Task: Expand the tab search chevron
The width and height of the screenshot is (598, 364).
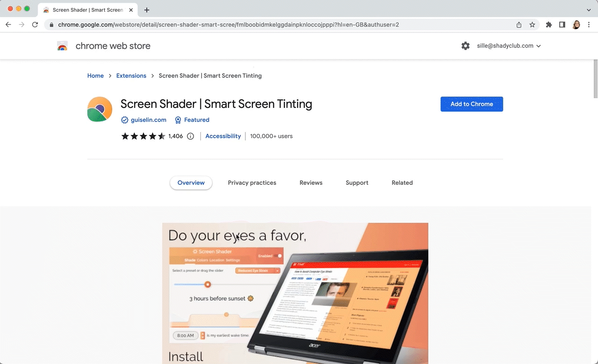Action: (x=589, y=10)
